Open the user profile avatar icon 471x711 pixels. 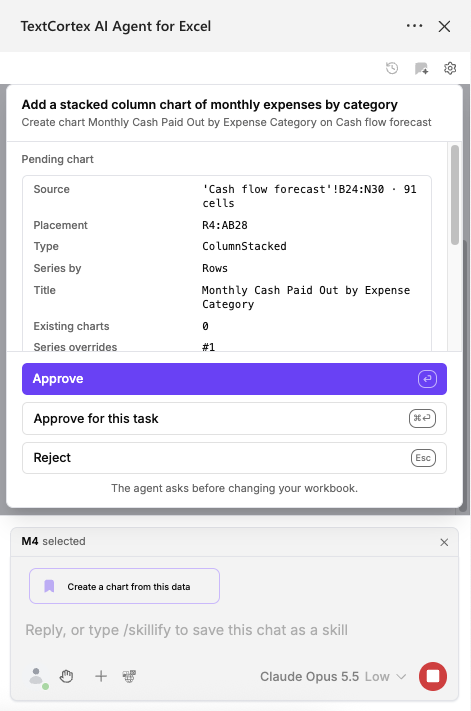[x=38, y=677]
